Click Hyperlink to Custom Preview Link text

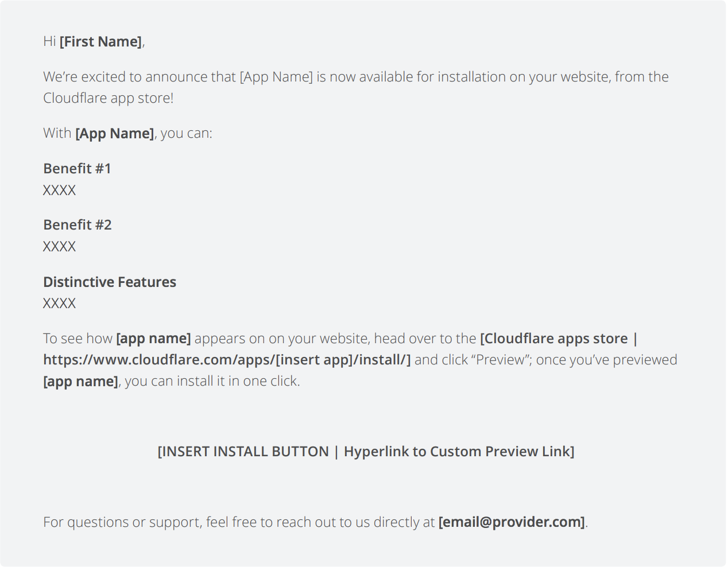(x=459, y=452)
